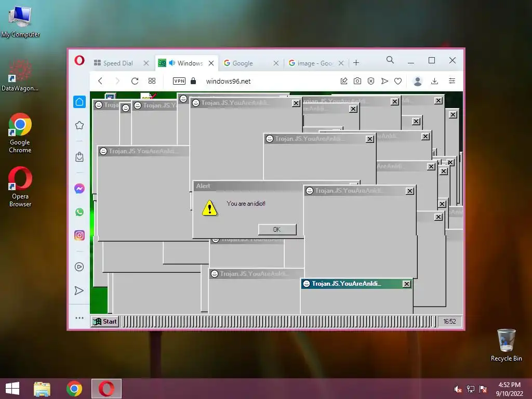532x399 pixels.
Task: Go back to previous page
Action: click(x=100, y=81)
